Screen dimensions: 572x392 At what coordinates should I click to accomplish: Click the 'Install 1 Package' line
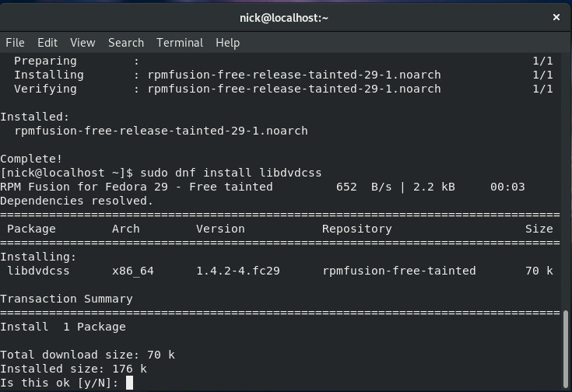tap(63, 327)
